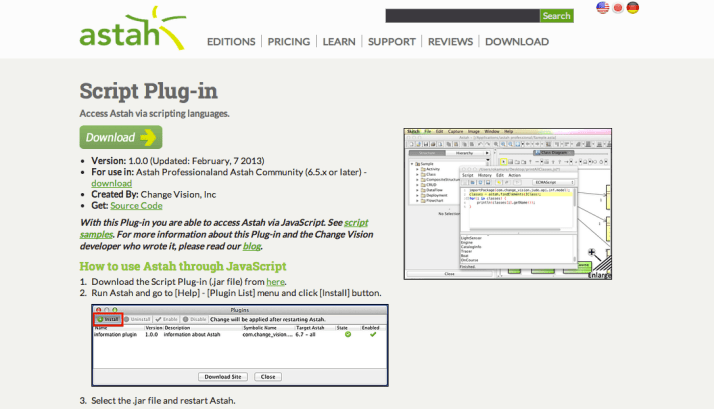Click the 'How to use Astah through JavaScript' heading
Image resolution: width=714 pixels, height=409 pixels.
tap(183, 266)
